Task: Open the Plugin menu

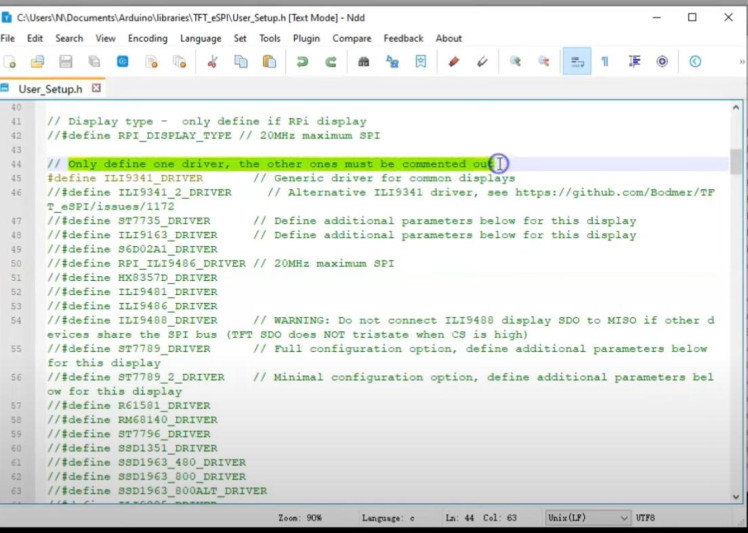Action: pyautogui.click(x=306, y=38)
